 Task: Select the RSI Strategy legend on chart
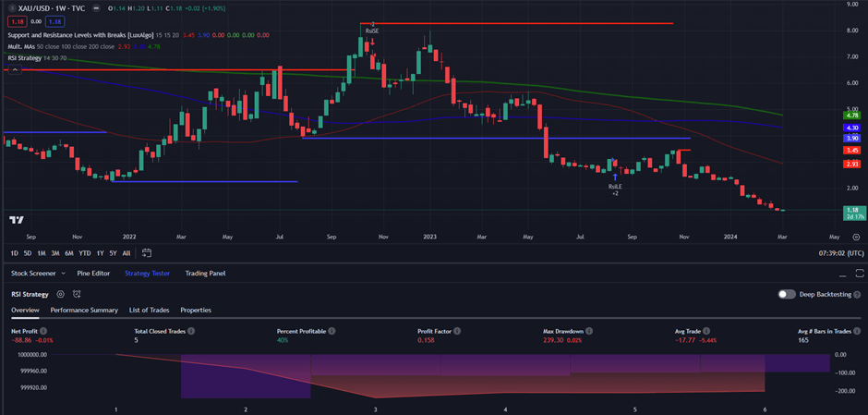(x=25, y=58)
